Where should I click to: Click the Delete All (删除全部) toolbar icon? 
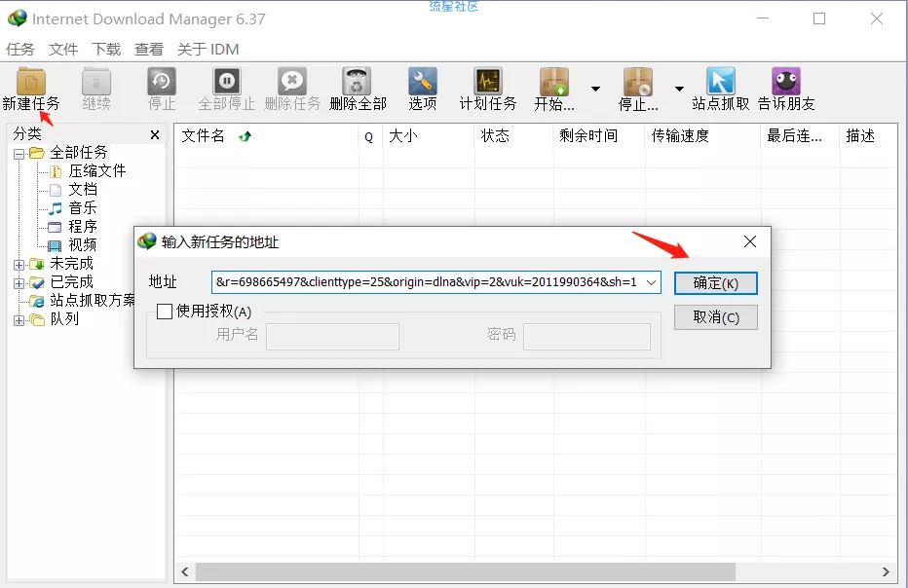click(358, 82)
